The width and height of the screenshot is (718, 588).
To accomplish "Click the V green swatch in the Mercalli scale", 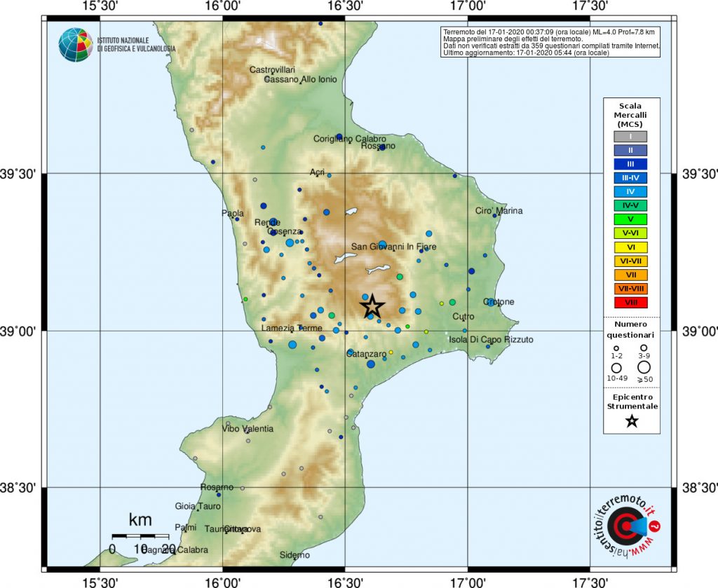I will [x=630, y=219].
